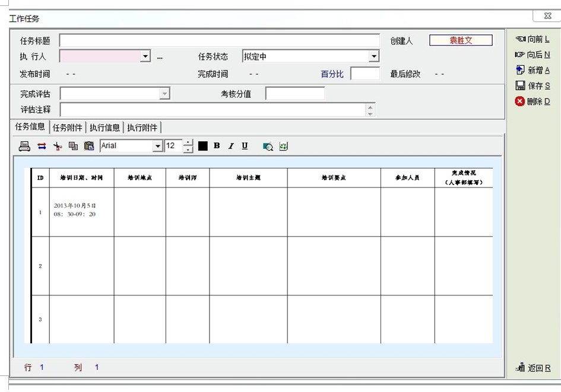This screenshot has width=561, height=392.
Task: Toggle italic formatting
Action: pyautogui.click(x=231, y=146)
